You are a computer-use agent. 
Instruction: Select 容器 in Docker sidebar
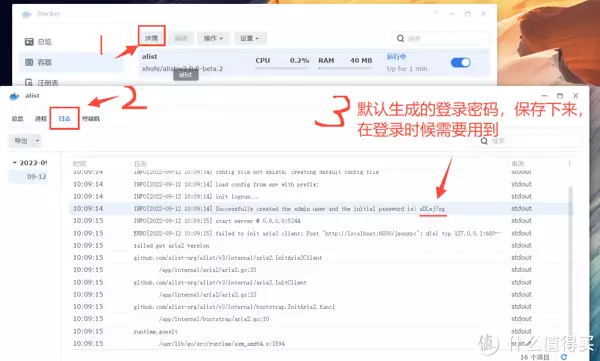71,62
